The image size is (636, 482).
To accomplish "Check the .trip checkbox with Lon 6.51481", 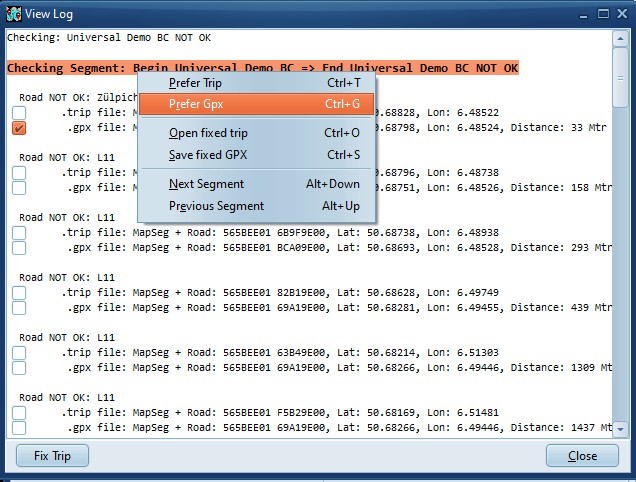I will click(19, 412).
